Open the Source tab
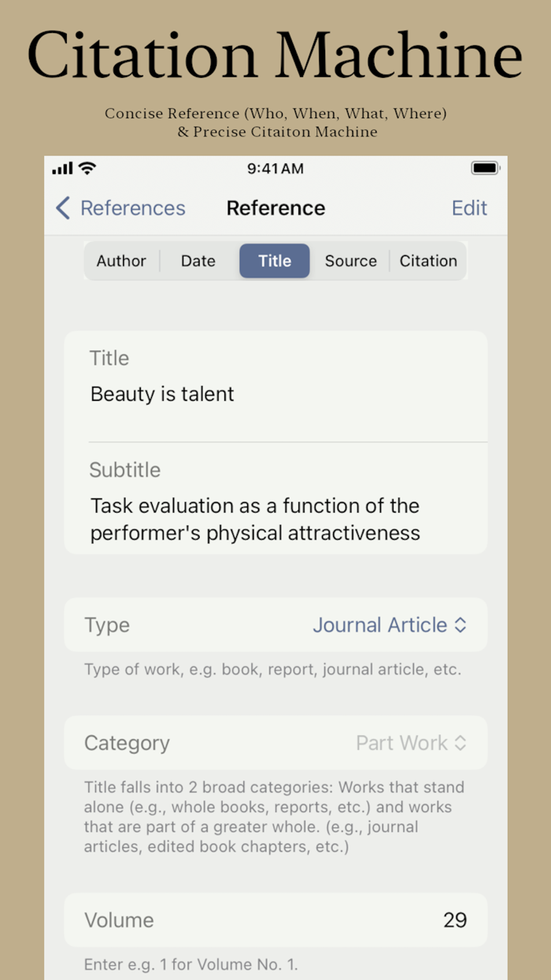The width and height of the screenshot is (551, 980). (x=350, y=261)
